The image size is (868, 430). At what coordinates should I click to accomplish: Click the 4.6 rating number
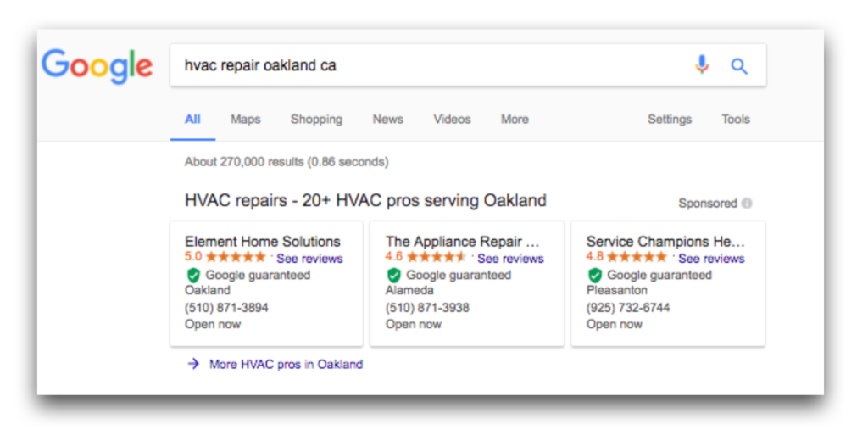[x=395, y=257]
